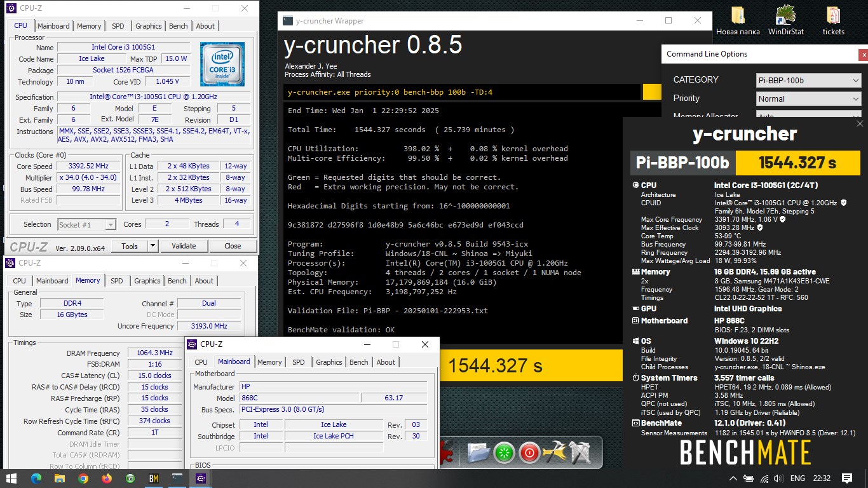Click the Validation File Pi-BBP line
Viewport: 868px width, 488px height.
coord(388,311)
